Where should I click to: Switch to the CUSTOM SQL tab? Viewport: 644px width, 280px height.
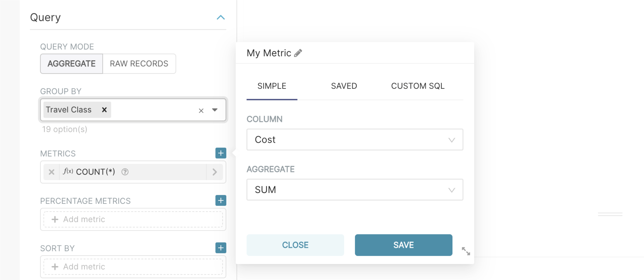(x=417, y=86)
